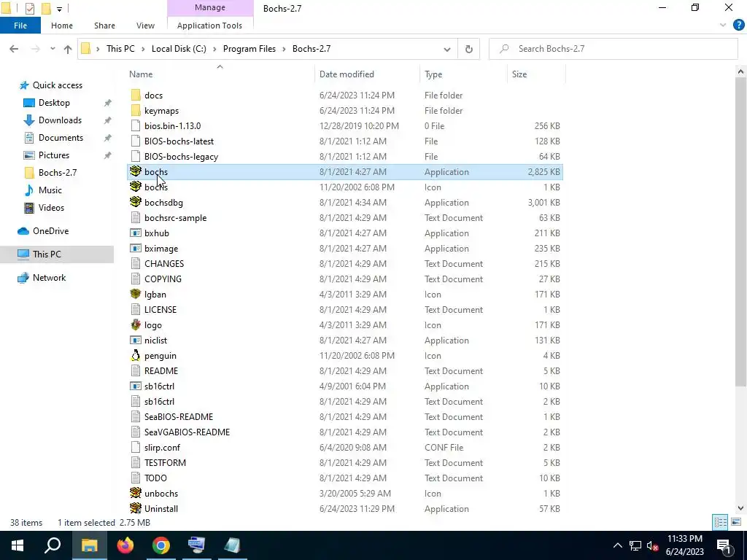The height and width of the screenshot is (560, 747).
Task: Sort by the Name column header
Action: pyautogui.click(x=141, y=74)
